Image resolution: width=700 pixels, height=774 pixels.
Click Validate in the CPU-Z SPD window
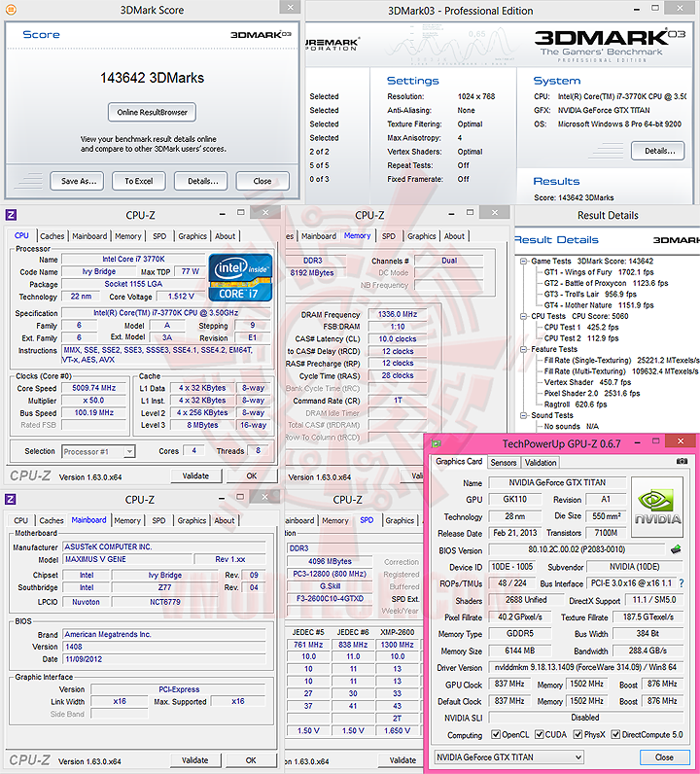pyautogui.click(x=402, y=760)
